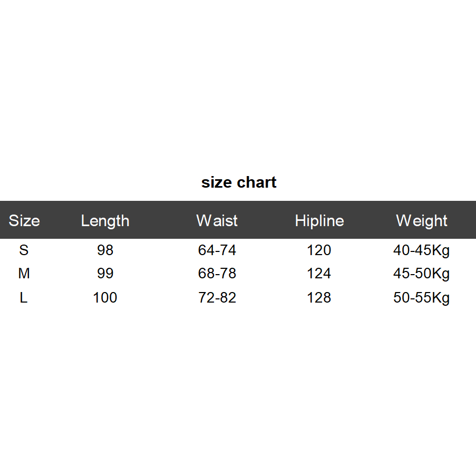
Task: Click the S size row label
Action: [24, 250]
